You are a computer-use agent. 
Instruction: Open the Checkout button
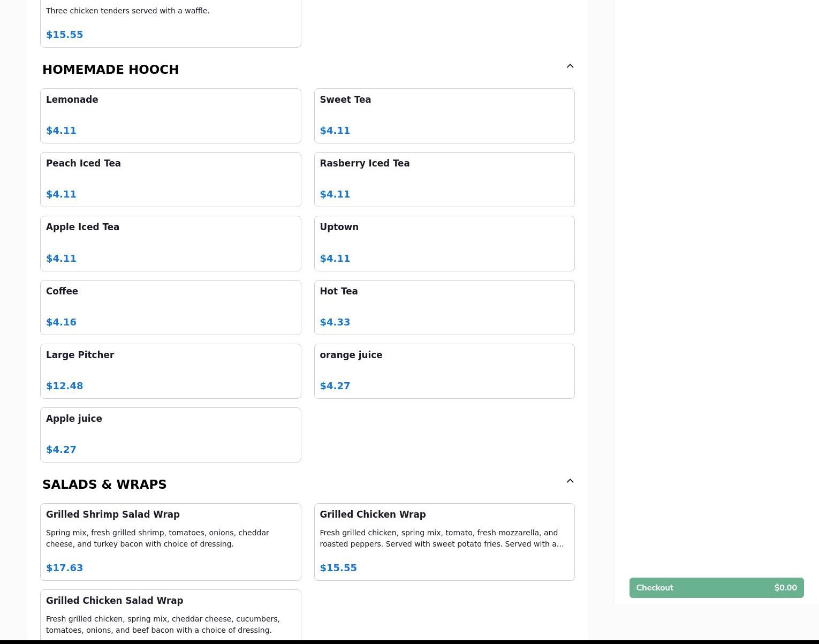pos(716,588)
